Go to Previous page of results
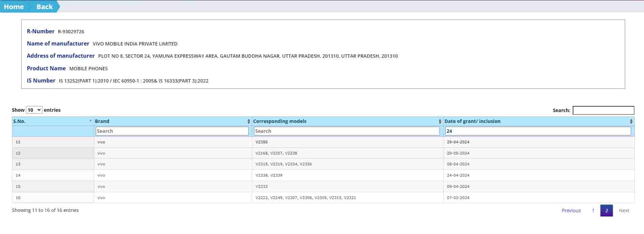Image resolution: width=644 pixels, height=234 pixels. click(571, 211)
